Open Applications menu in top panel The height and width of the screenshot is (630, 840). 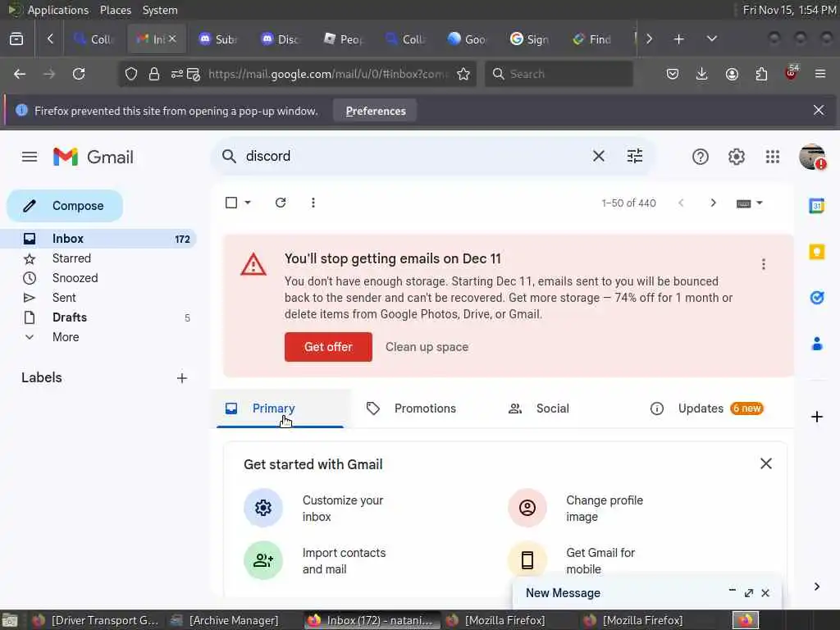click(x=58, y=10)
